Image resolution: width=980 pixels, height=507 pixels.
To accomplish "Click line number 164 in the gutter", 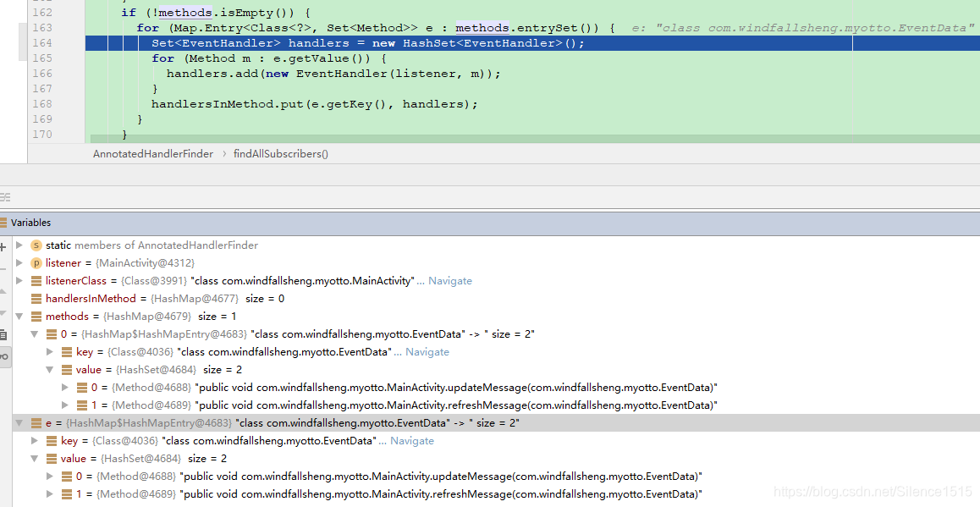I will click(41, 43).
